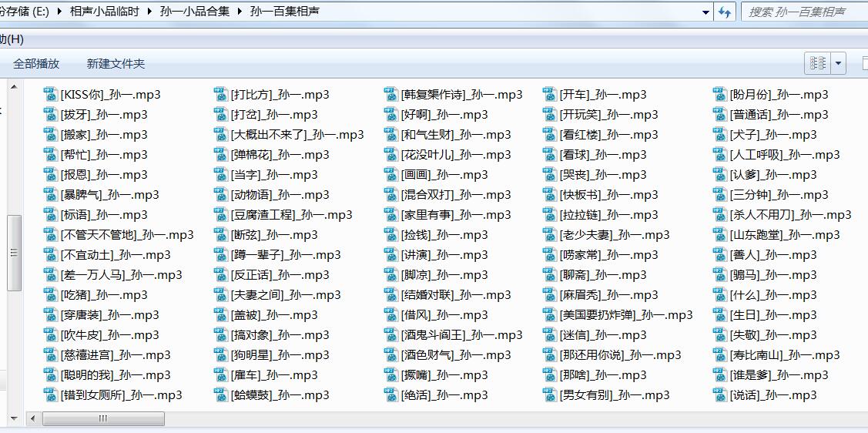
Task: Click the MP3 icon of [搬家]_孙一.mp3
Action: coord(51,134)
